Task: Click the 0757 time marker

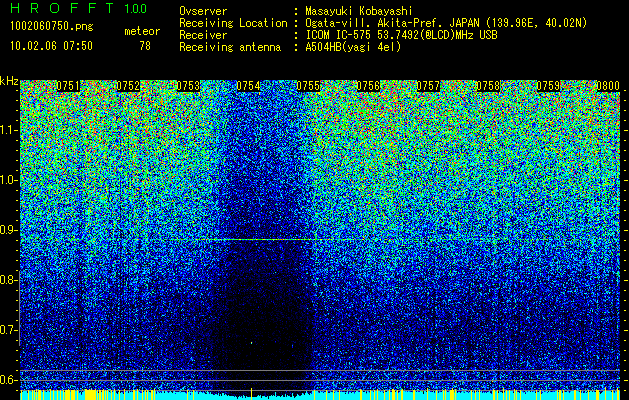Action: tap(428, 86)
